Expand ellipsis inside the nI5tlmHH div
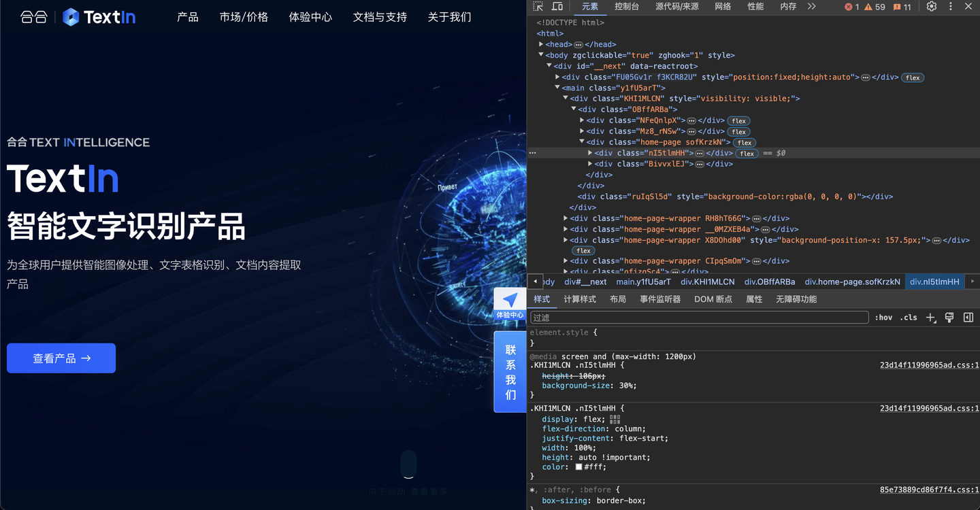 click(700, 153)
